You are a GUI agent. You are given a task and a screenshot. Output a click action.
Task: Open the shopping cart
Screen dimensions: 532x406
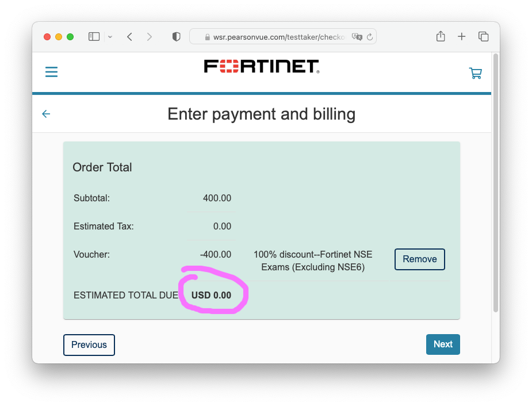point(475,73)
